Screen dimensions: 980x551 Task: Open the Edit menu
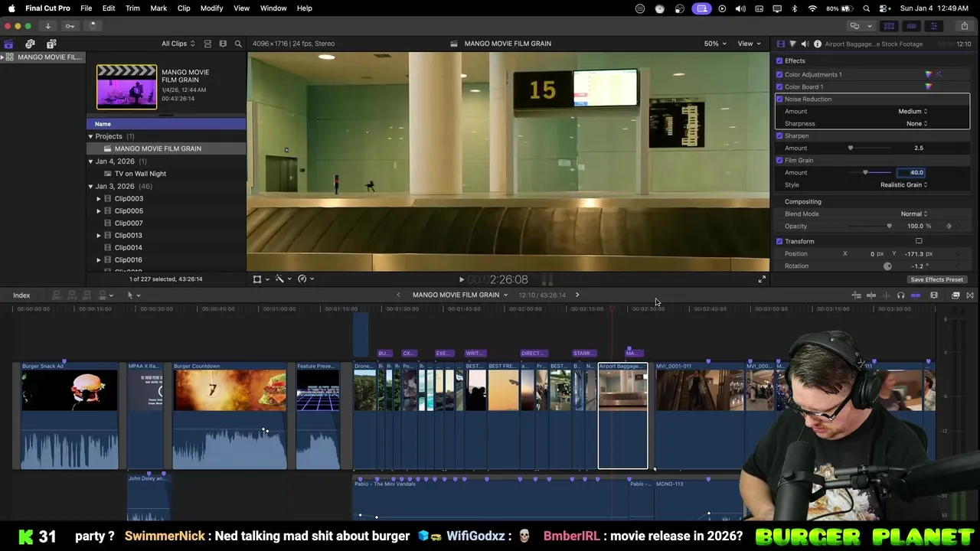109,8
